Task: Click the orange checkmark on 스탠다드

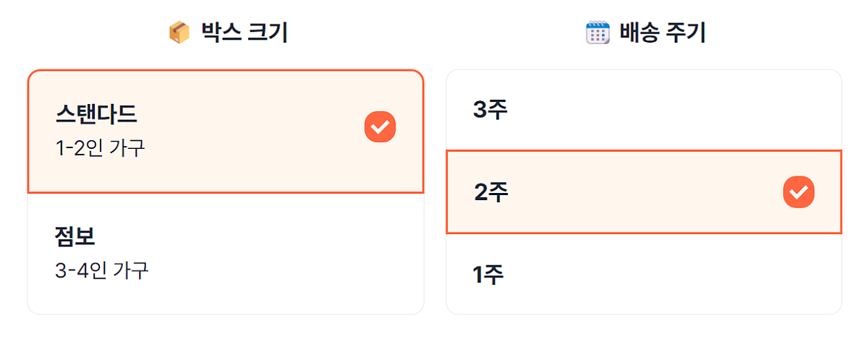Action: [380, 127]
